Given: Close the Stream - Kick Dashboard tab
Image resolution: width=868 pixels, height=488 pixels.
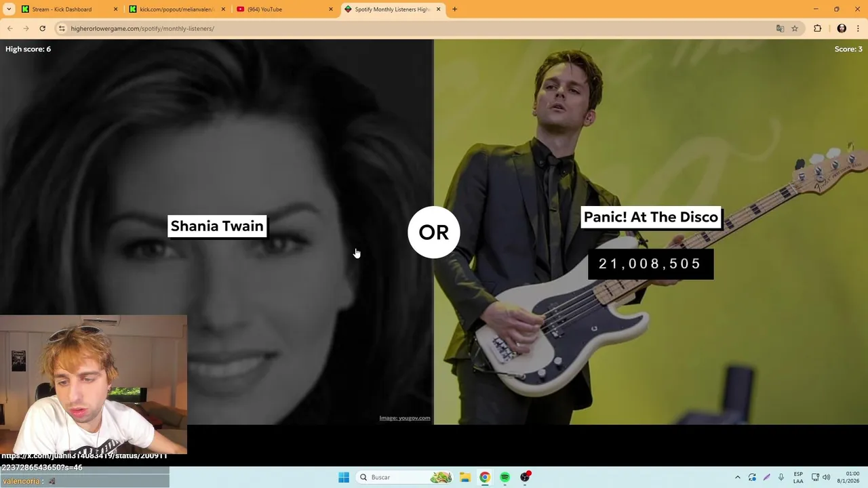Looking at the screenshot, I should point(115,9).
